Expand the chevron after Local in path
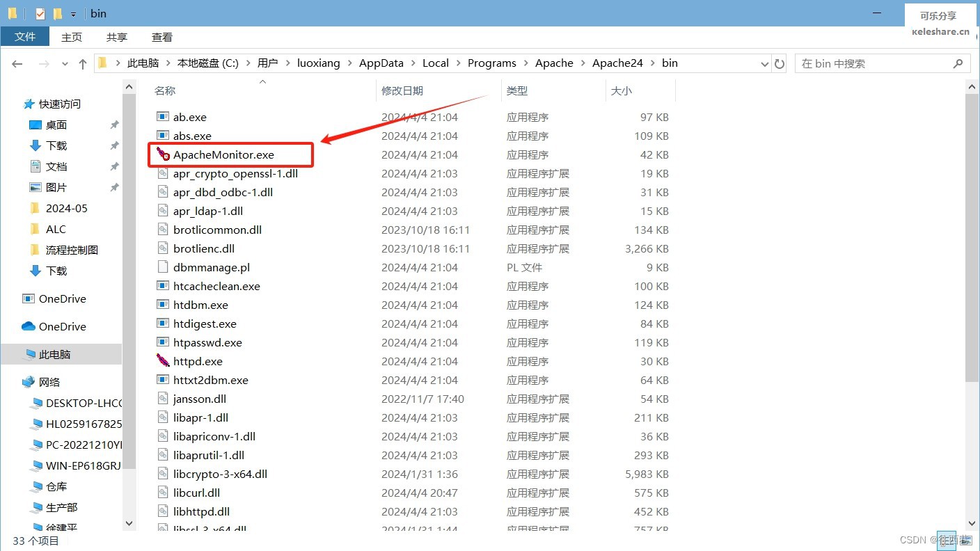Screen dimensions: 980x551 459,63
